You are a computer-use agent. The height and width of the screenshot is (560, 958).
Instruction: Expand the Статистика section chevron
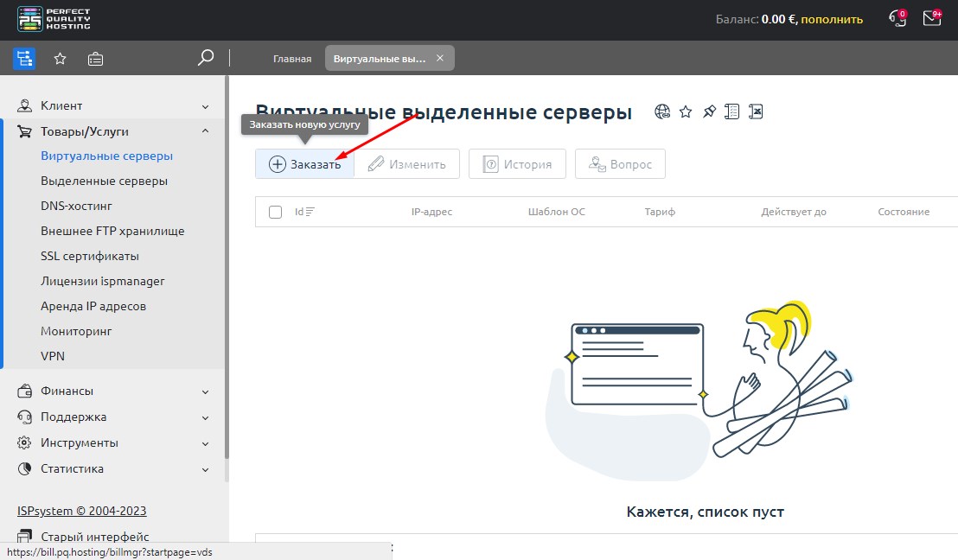click(205, 469)
